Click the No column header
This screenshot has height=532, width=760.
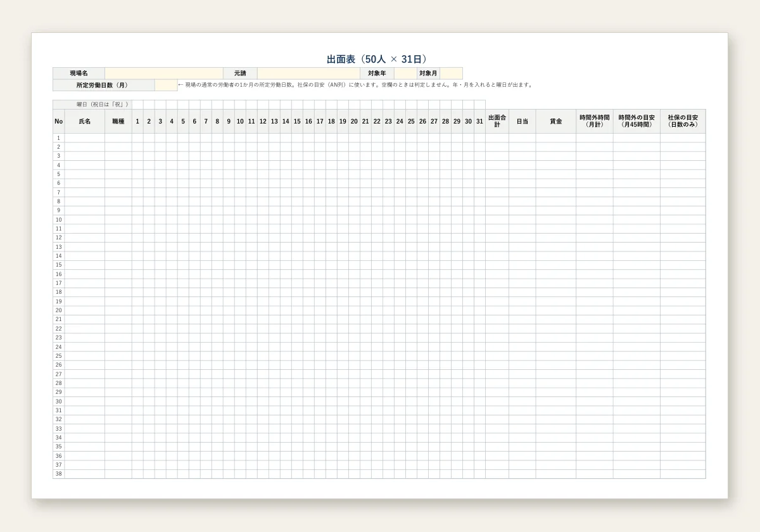59,121
